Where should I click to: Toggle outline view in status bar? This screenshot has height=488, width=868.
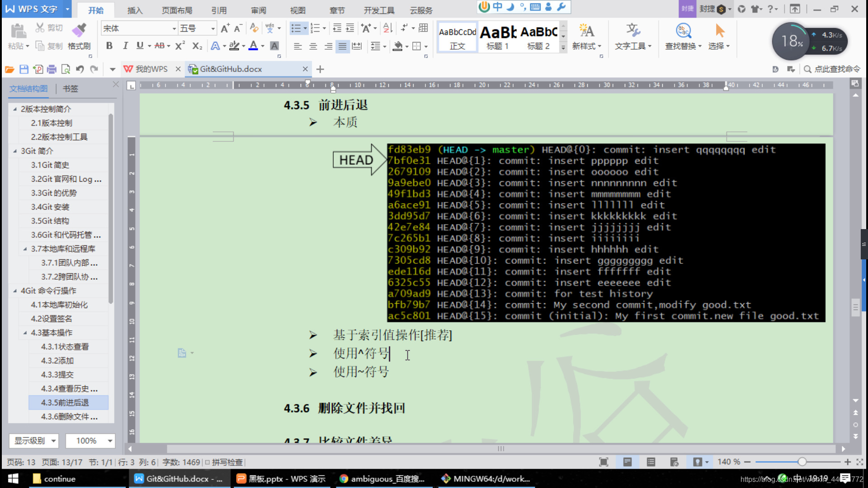pyautogui.click(x=651, y=462)
